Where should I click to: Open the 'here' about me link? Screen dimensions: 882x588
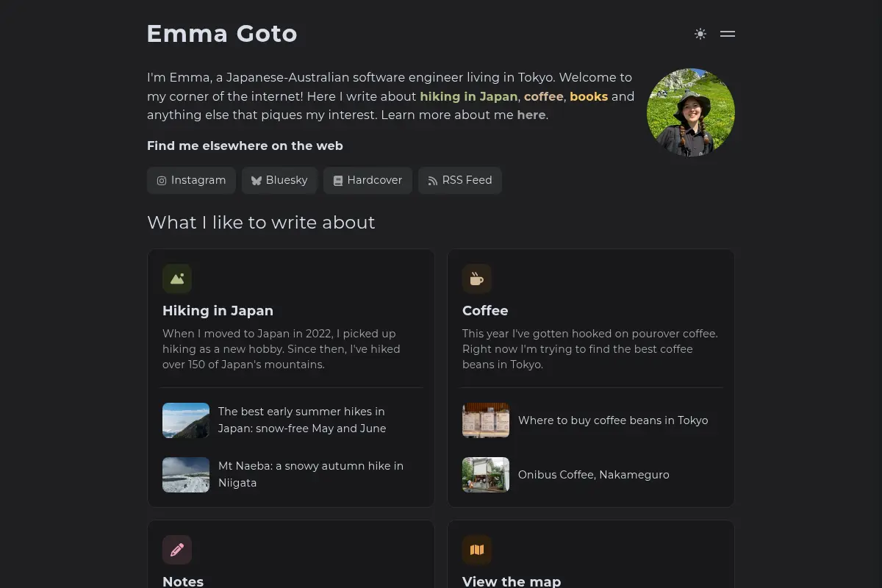tap(531, 115)
